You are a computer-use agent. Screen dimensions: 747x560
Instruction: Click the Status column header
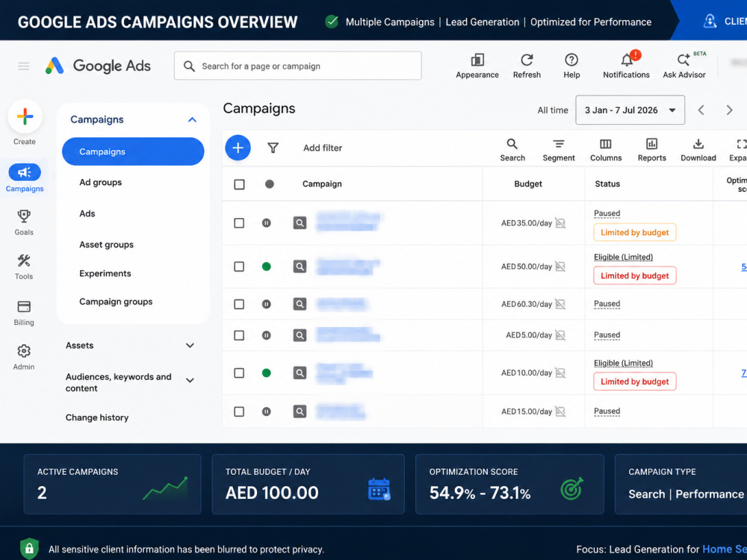click(607, 184)
